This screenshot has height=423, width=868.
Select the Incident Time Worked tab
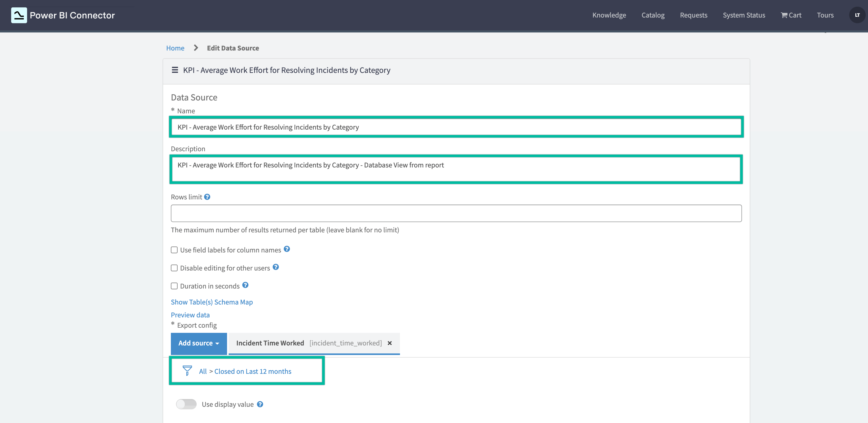coord(270,343)
